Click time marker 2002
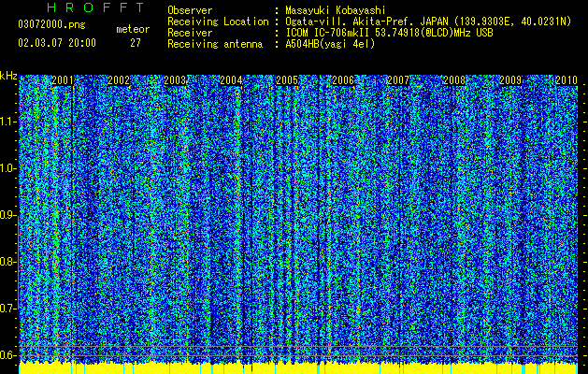Viewport: 588px width, 374px height. tap(119, 80)
